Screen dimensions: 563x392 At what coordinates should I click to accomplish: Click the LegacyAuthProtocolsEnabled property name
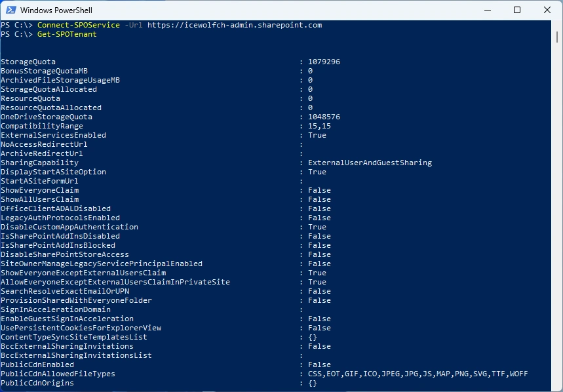pyautogui.click(x=60, y=218)
